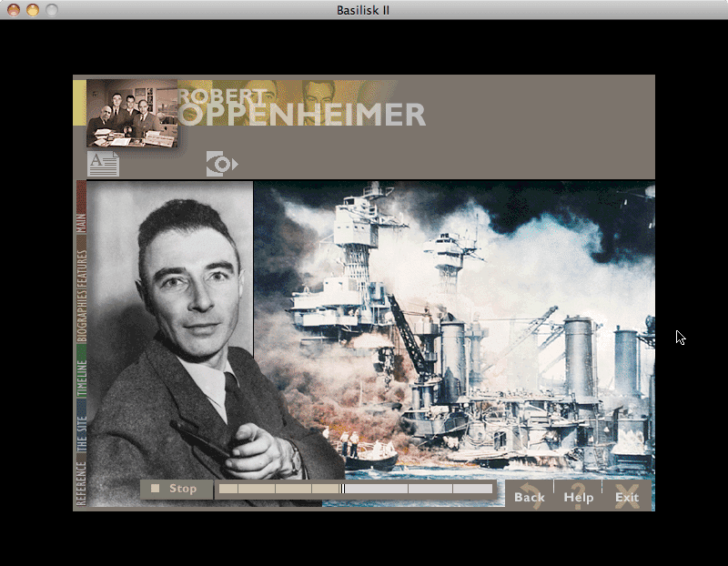
Task: Click the eye view icon
Action: (221, 164)
